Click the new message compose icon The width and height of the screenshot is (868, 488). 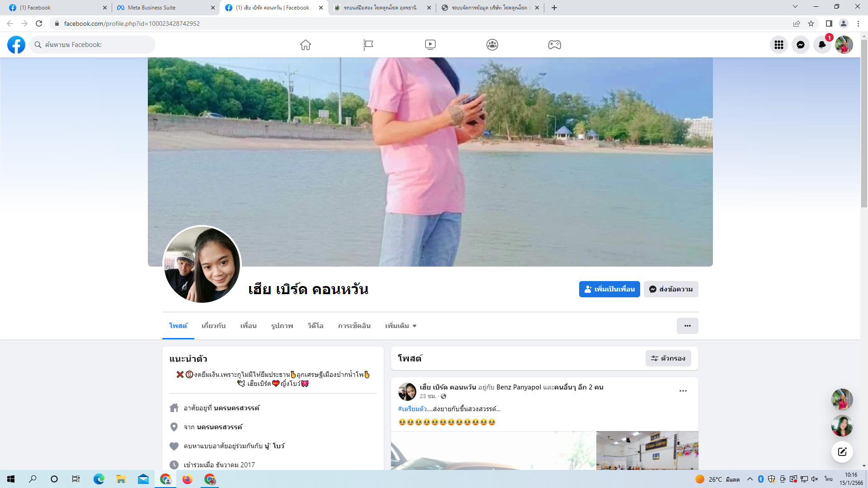coord(842,451)
